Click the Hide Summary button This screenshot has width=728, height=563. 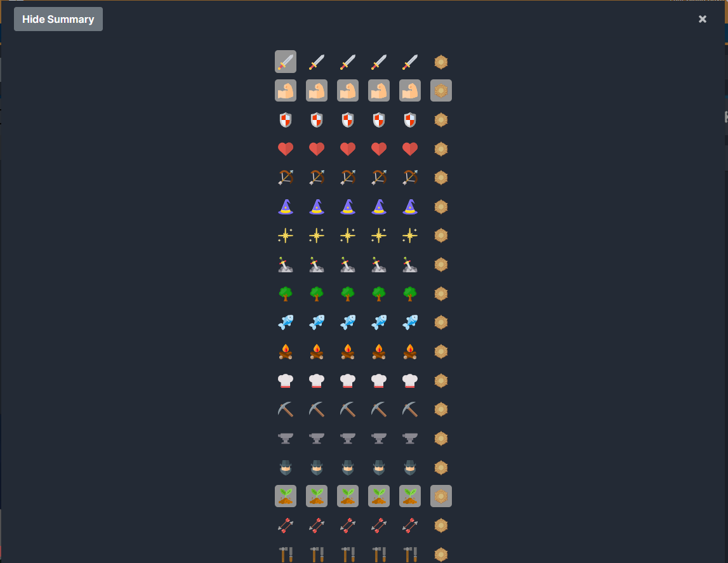click(58, 19)
